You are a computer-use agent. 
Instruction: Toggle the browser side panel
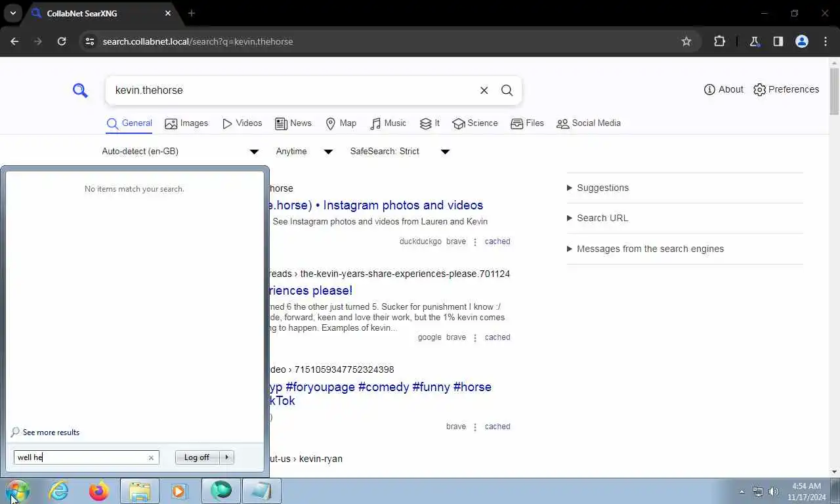(x=778, y=41)
